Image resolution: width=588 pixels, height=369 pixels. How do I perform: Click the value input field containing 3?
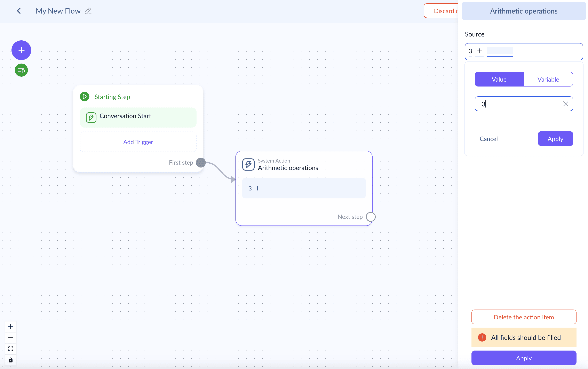coord(518,104)
